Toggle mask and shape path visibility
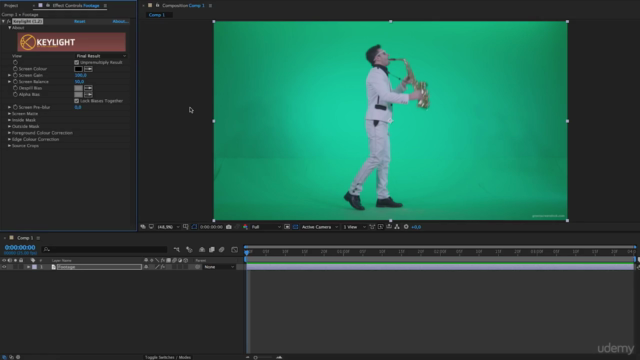Viewport: 640px width, 360px height. click(x=194, y=227)
